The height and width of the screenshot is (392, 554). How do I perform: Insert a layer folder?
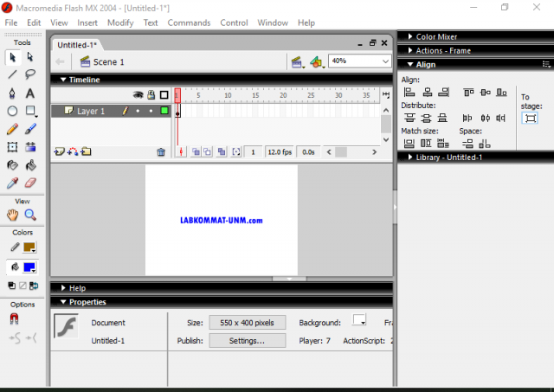coord(86,151)
